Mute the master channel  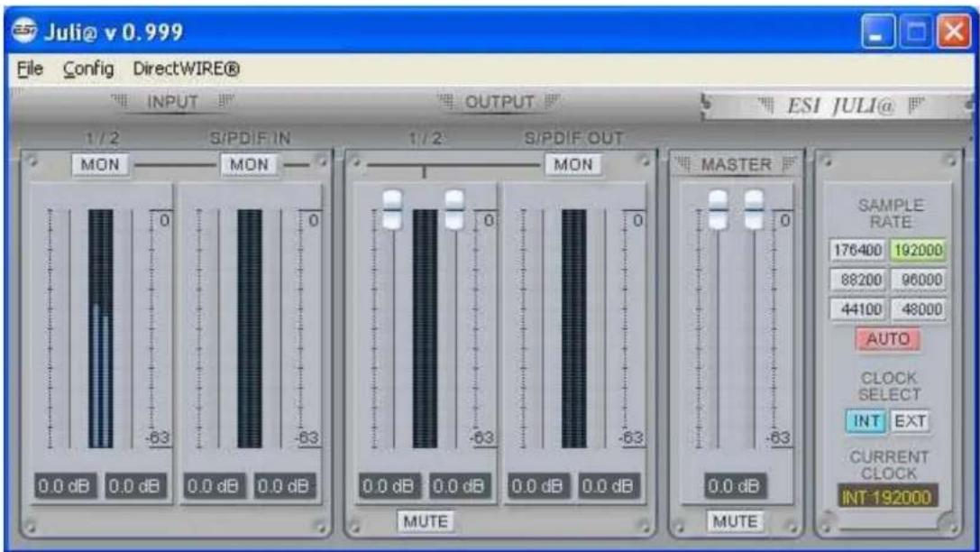coord(735,520)
